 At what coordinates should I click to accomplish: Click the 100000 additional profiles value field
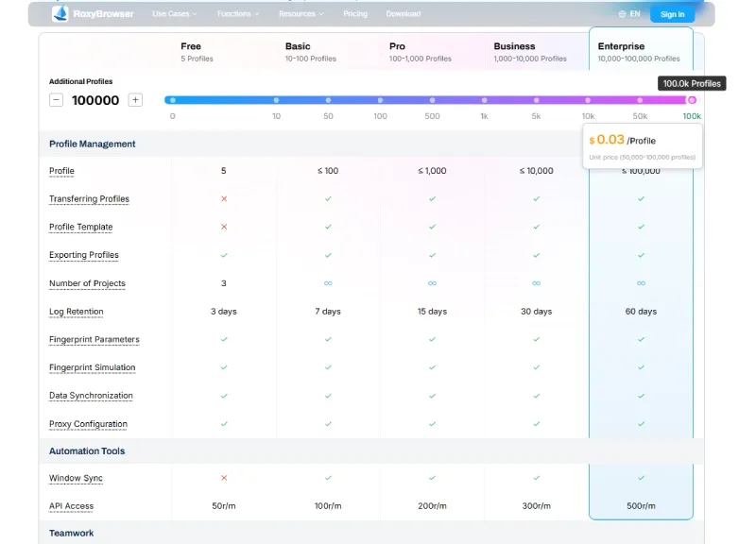click(x=95, y=100)
